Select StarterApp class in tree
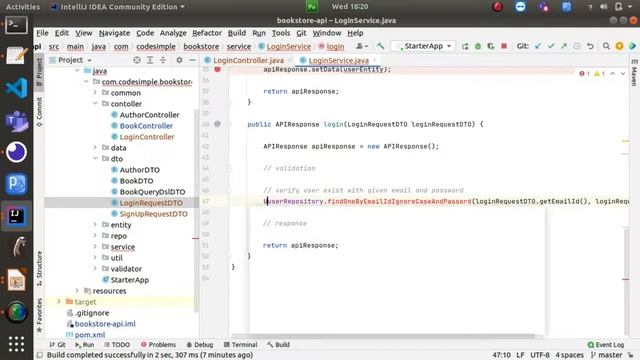 pyautogui.click(x=130, y=280)
